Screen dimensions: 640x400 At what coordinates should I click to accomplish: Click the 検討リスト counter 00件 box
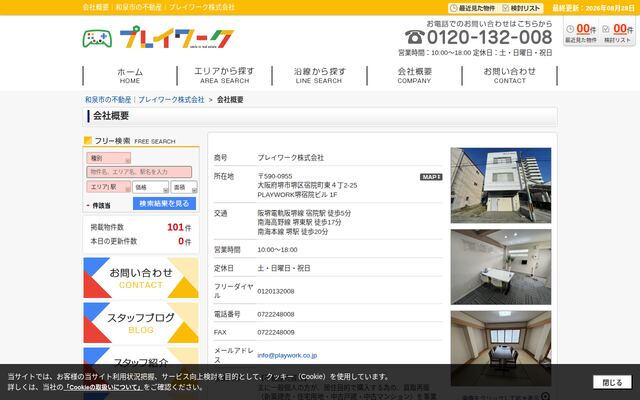tap(617, 33)
